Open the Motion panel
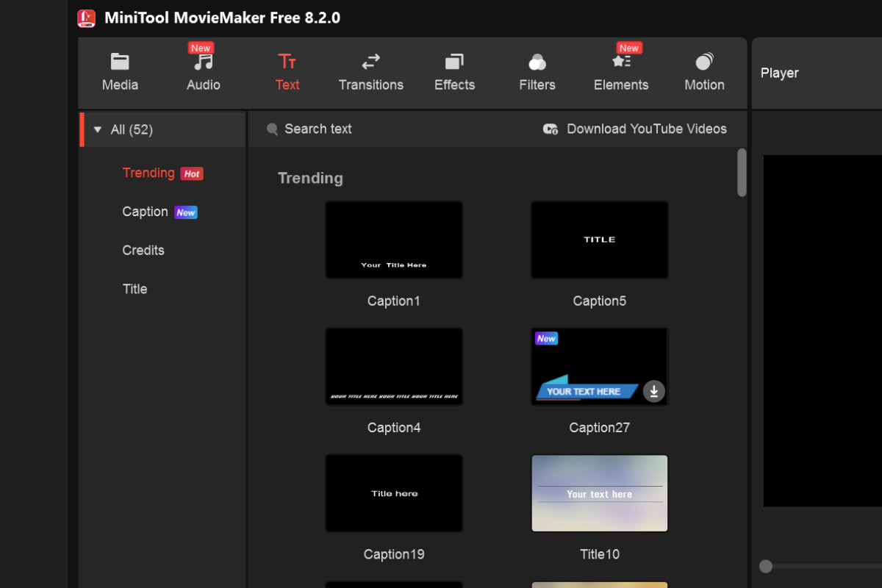Screen dimensions: 882x588 pos(704,73)
